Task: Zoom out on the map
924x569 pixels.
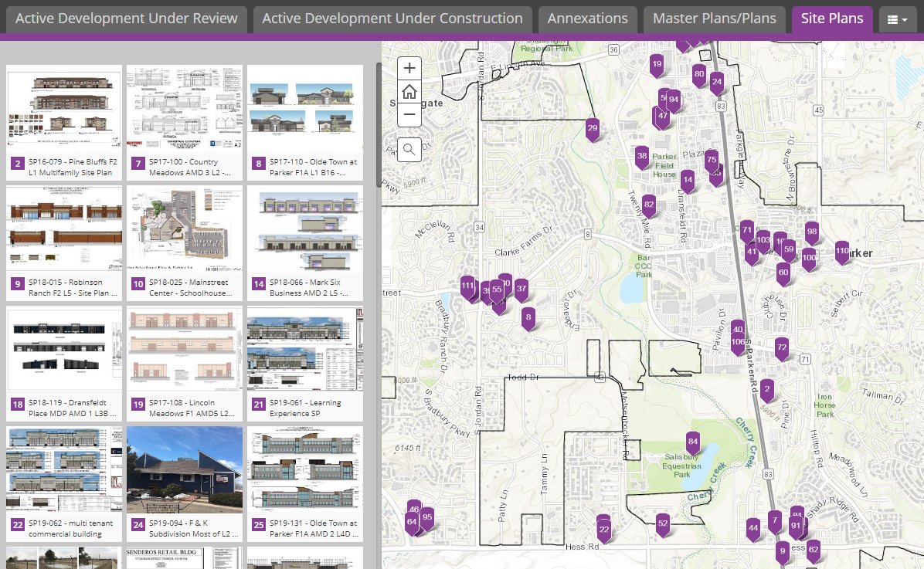Action: click(409, 115)
